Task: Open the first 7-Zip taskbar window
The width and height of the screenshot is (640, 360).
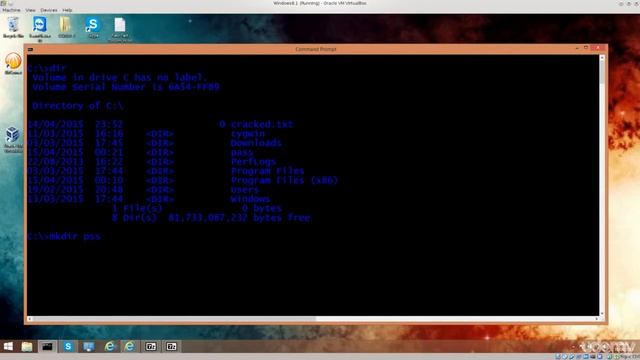Action: click(x=151, y=347)
